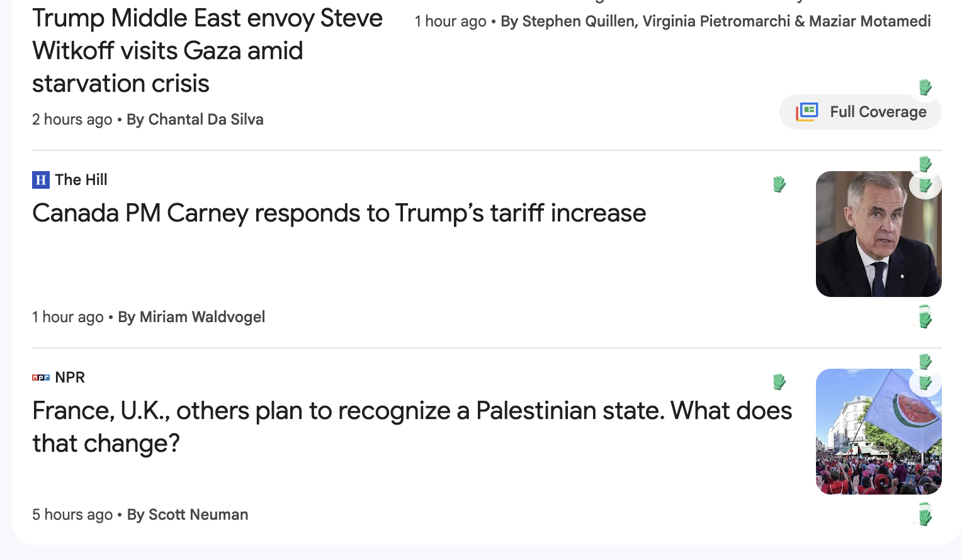Screen dimensions: 962x560
Task: Open Full Coverage of the story
Action: point(860,112)
